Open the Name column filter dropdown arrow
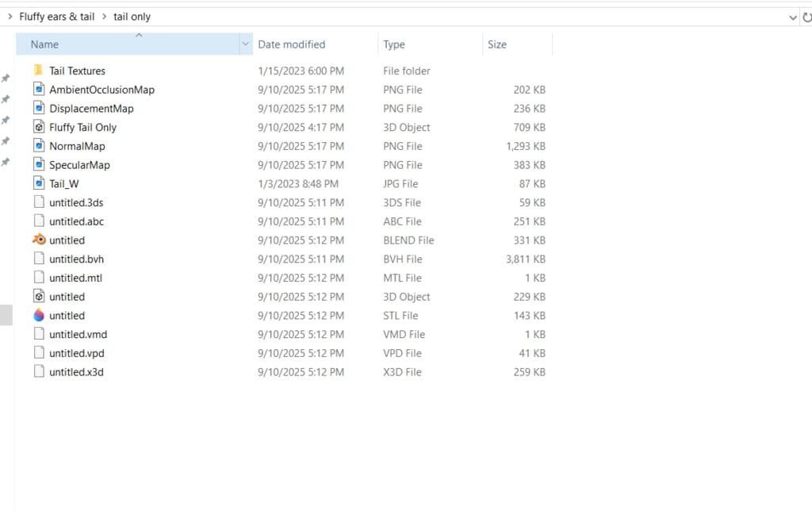The height and width of the screenshot is (511, 812). tap(246, 44)
